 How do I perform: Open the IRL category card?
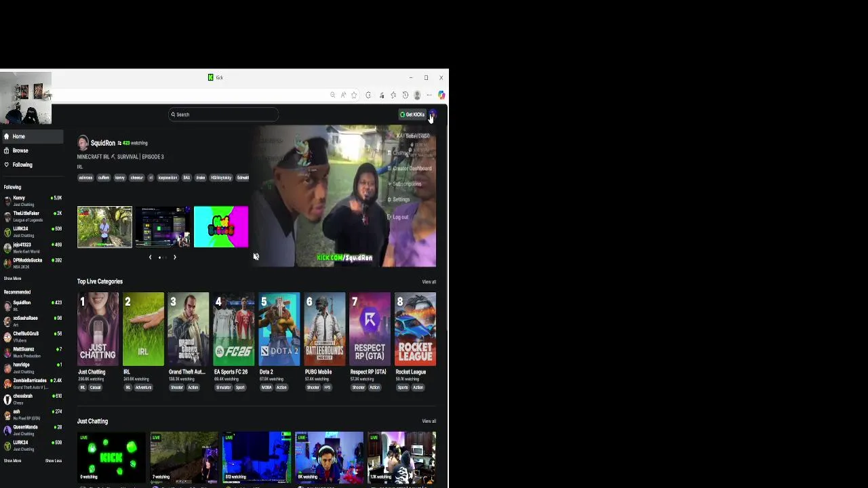143,329
